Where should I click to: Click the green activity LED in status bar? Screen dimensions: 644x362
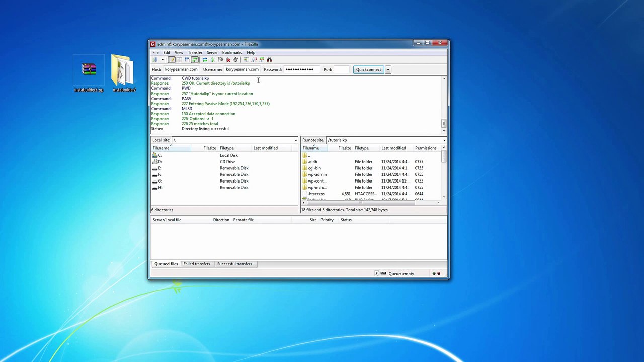coord(434,274)
